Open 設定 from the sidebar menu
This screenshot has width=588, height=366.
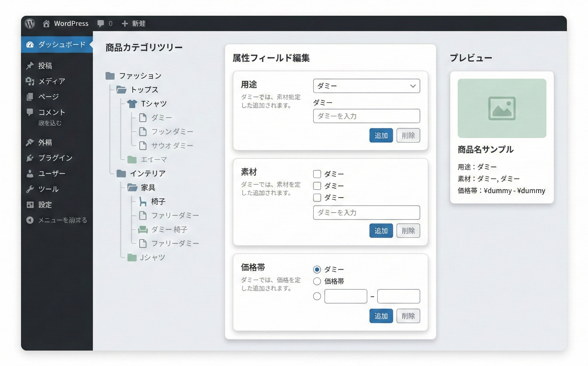point(45,205)
